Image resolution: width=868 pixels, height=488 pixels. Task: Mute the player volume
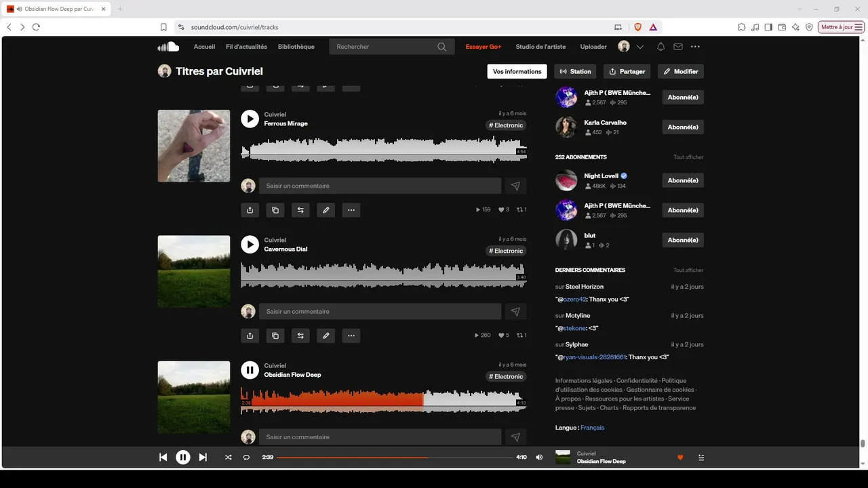(539, 457)
